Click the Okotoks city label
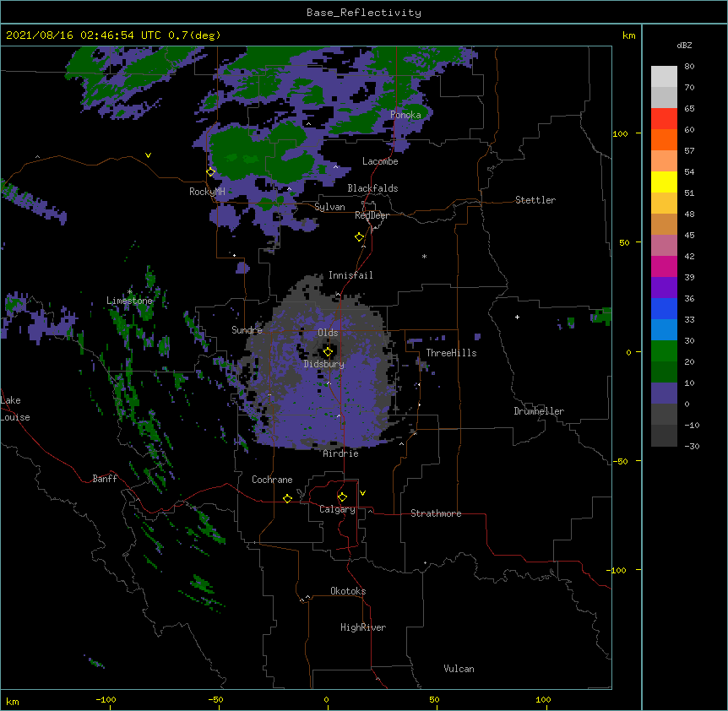The width and height of the screenshot is (728, 711). [x=348, y=591]
